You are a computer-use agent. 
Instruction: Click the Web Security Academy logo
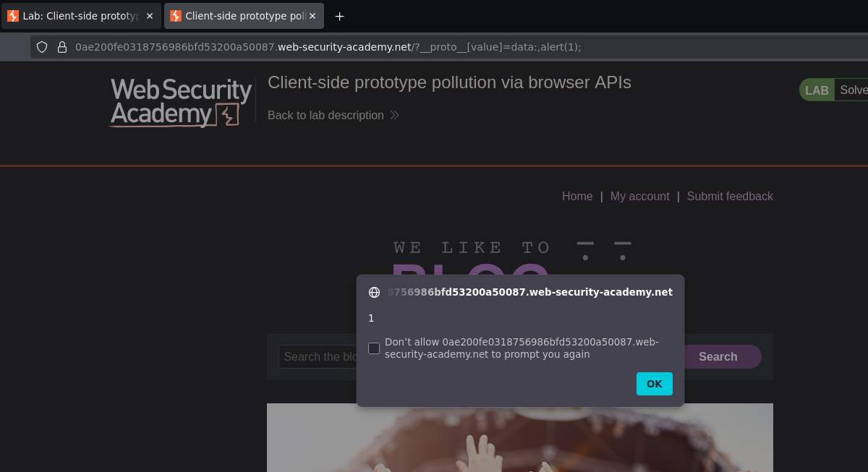[x=181, y=103]
